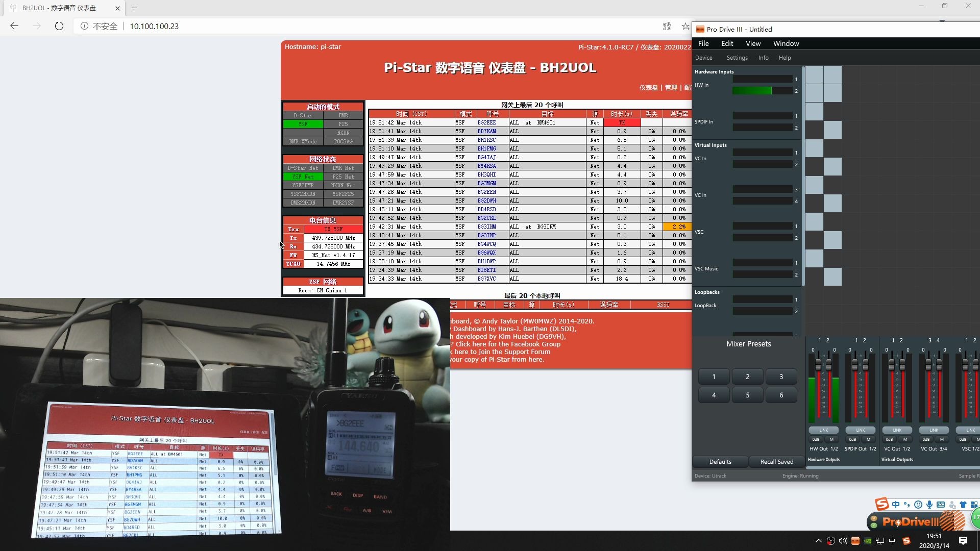
Task: Reset SPDIF Out 1/2 with 0dB button
Action: point(852,439)
